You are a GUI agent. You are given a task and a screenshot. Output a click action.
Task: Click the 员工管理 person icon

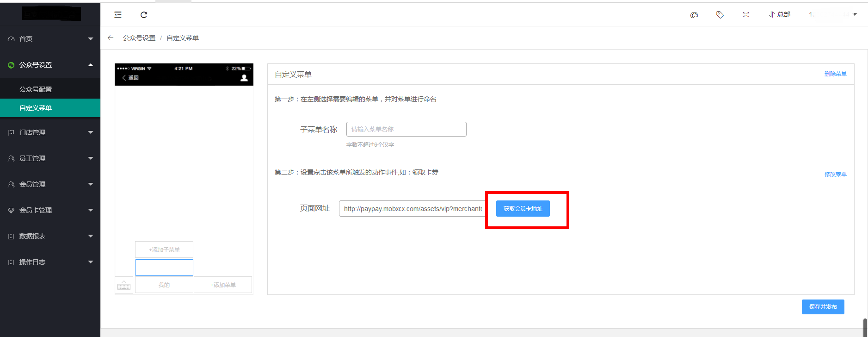coord(11,159)
